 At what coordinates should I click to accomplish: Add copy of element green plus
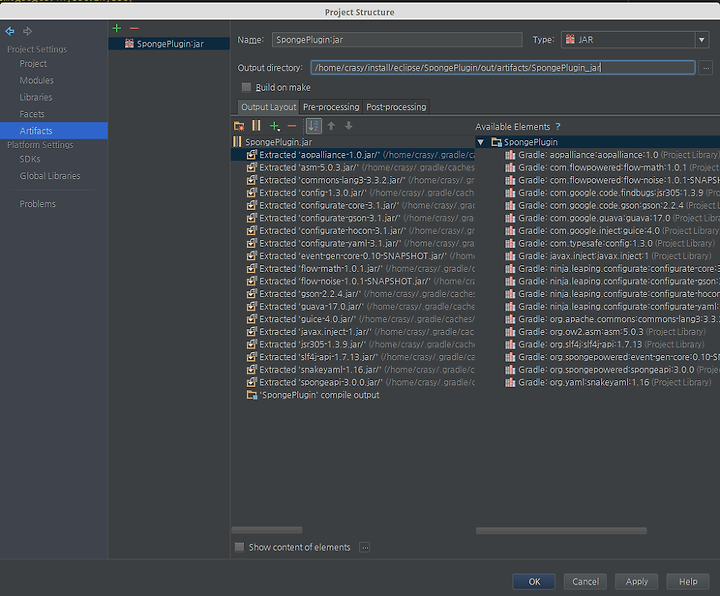coord(275,126)
